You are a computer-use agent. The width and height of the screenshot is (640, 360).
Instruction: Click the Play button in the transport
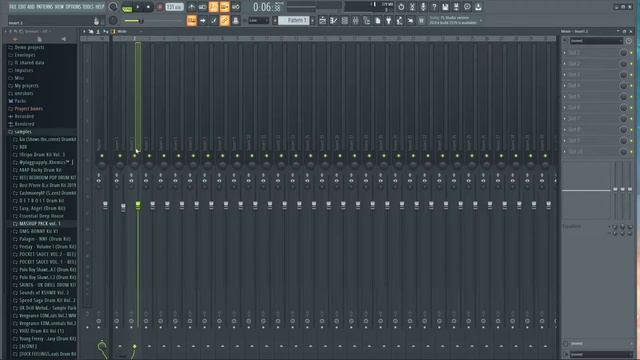(x=138, y=7)
